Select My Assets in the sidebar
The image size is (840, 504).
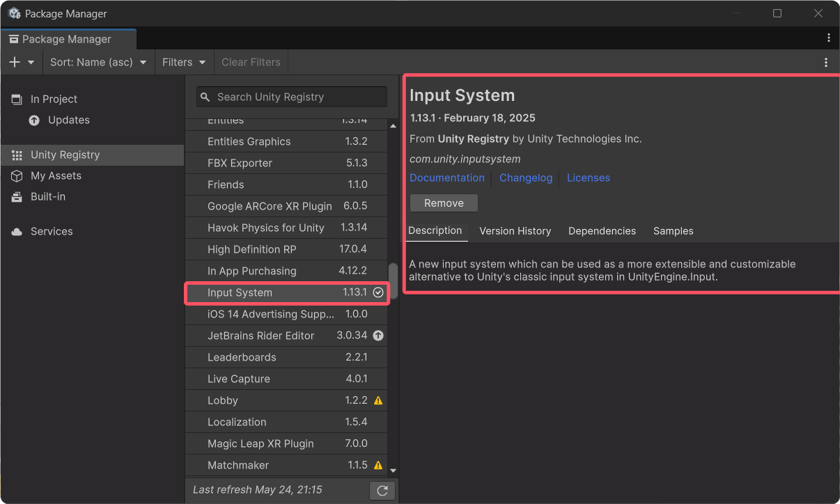click(92, 175)
